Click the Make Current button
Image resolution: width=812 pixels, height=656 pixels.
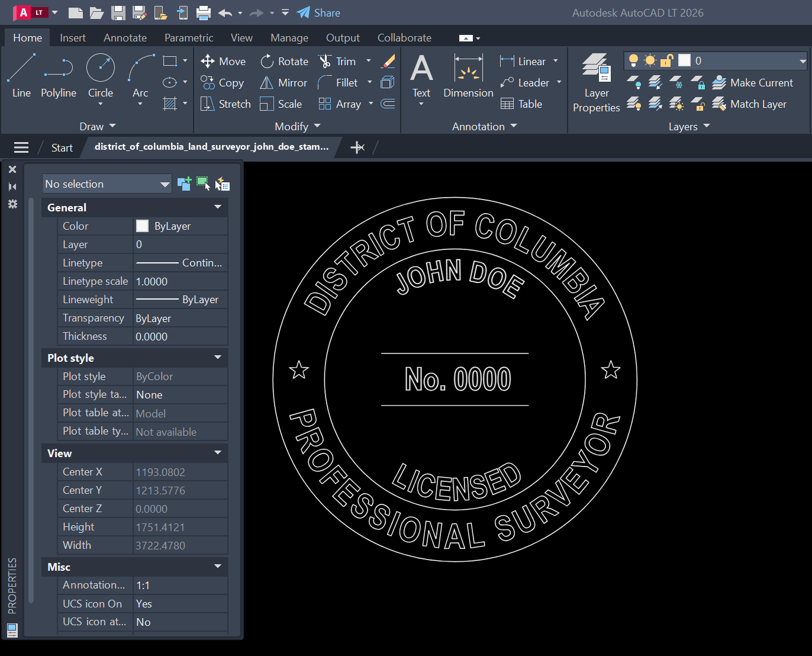click(x=752, y=82)
